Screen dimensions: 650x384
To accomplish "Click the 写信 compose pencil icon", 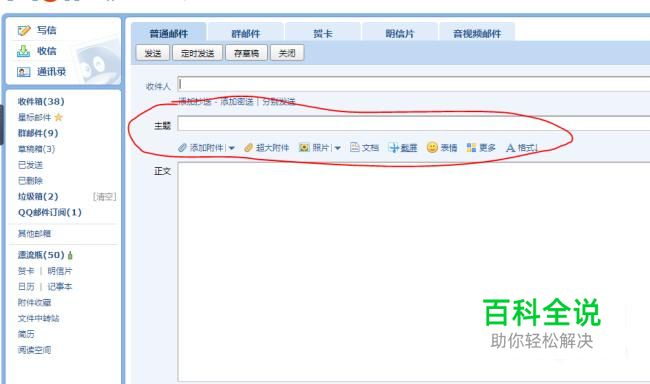I will point(24,30).
